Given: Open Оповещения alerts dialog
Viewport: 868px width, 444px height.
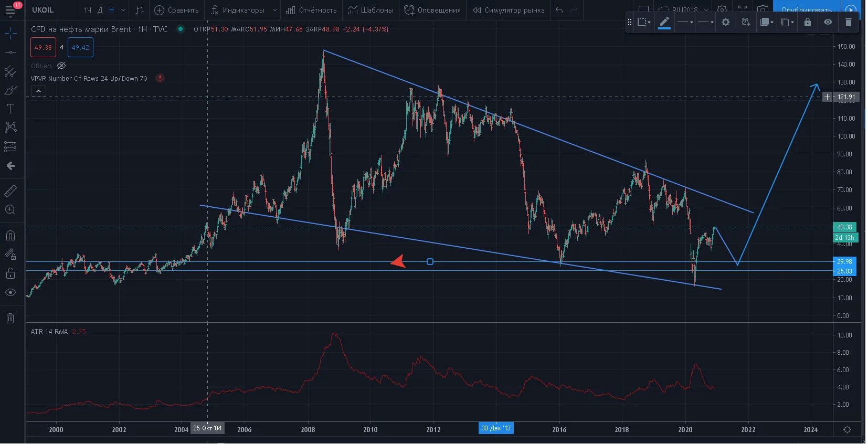Looking at the screenshot, I should point(433,10).
